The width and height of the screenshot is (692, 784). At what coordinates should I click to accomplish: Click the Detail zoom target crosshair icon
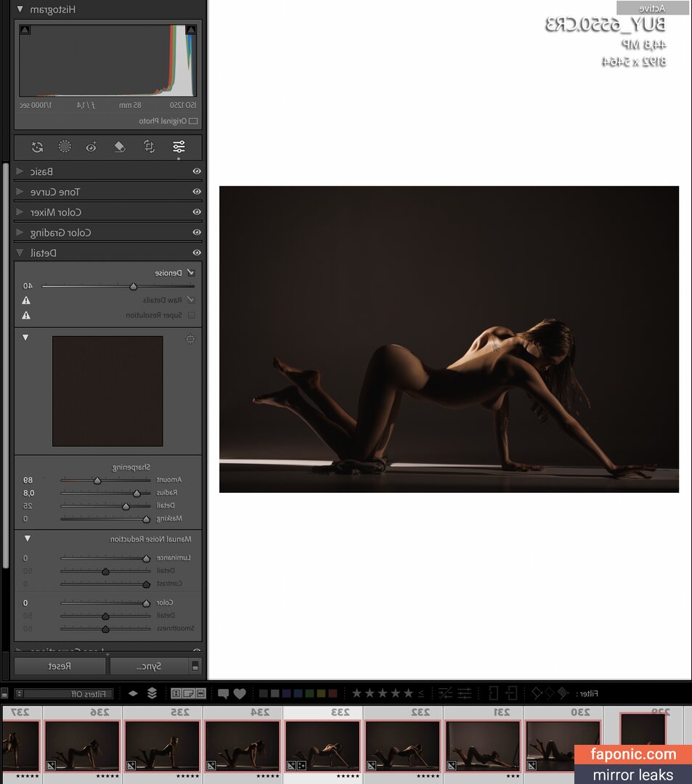(190, 339)
